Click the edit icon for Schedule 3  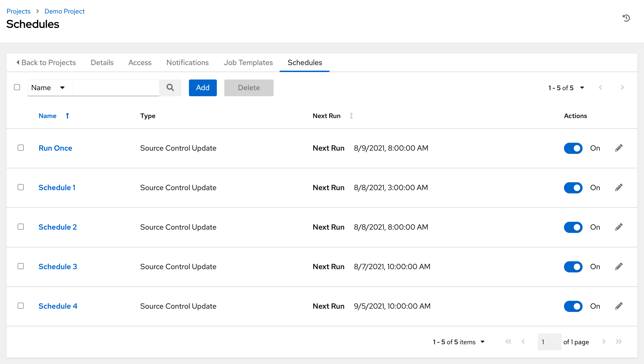618,266
